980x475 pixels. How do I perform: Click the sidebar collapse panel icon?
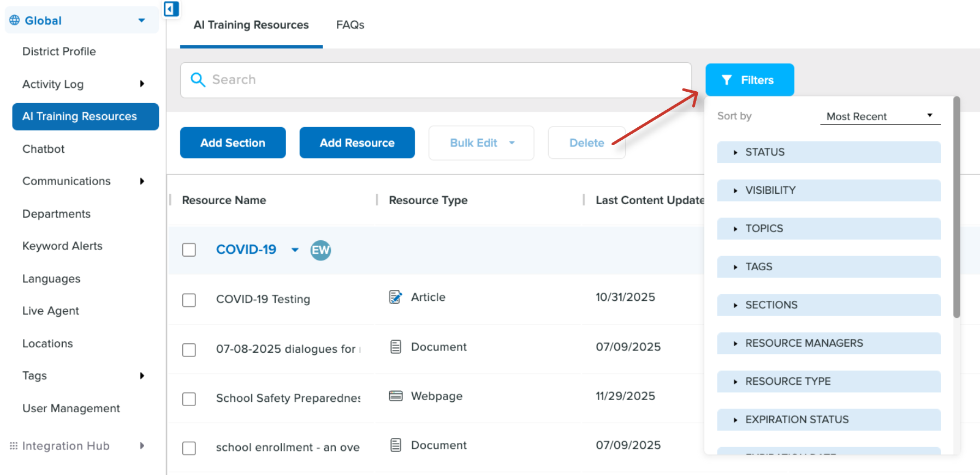[171, 9]
